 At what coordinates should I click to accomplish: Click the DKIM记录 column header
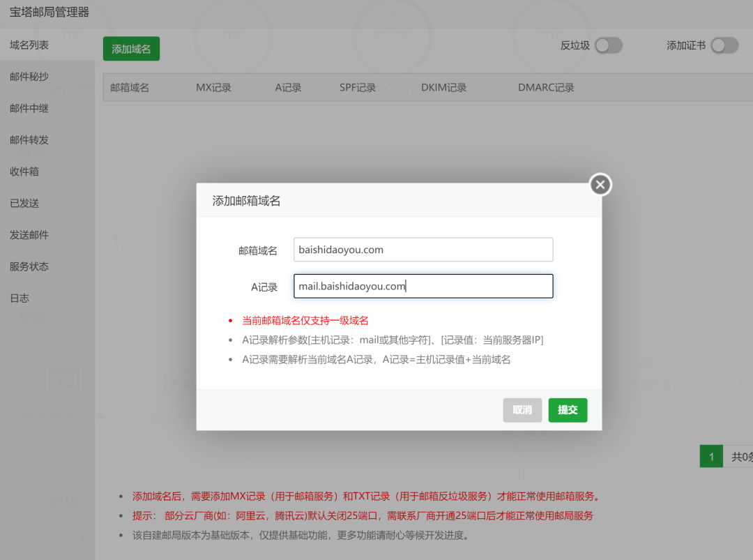coord(443,86)
